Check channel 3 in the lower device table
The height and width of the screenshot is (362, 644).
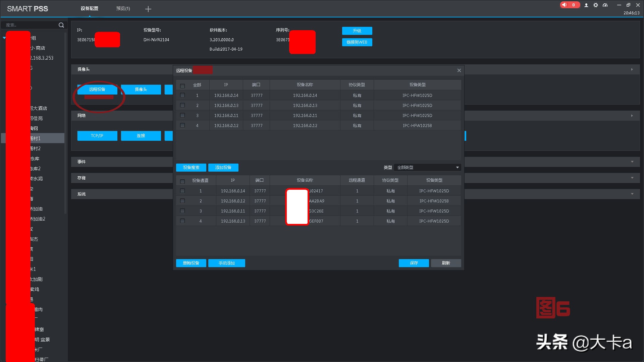pos(182,211)
